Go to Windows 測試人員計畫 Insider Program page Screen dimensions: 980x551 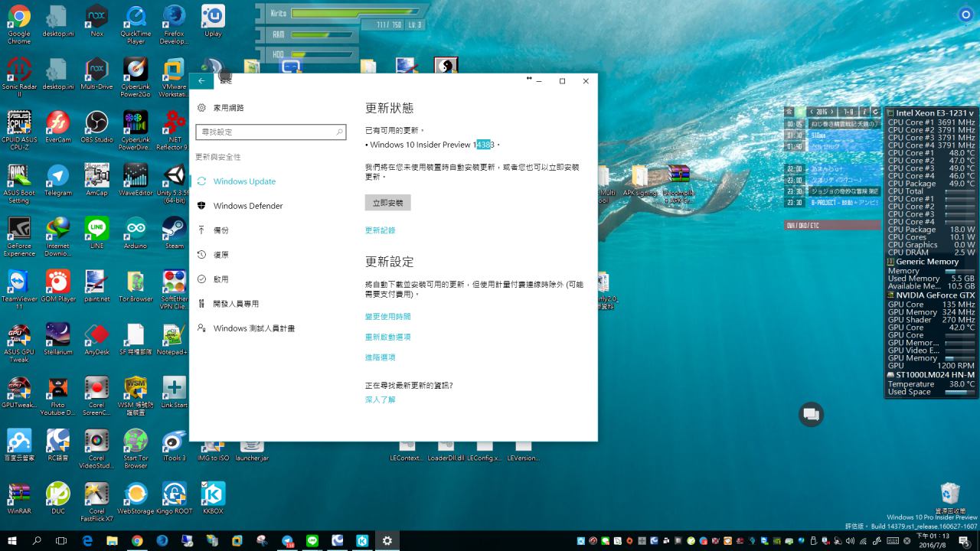coord(253,328)
